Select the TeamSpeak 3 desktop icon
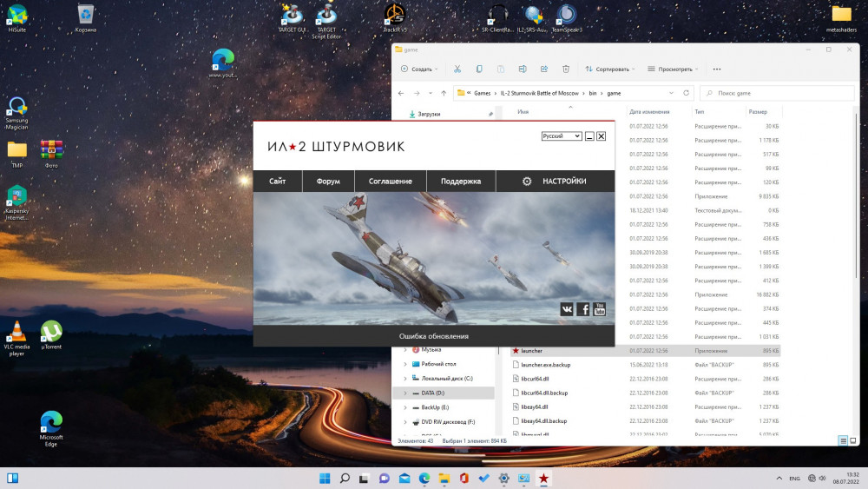This screenshot has height=489, width=868. coord(566,17)
